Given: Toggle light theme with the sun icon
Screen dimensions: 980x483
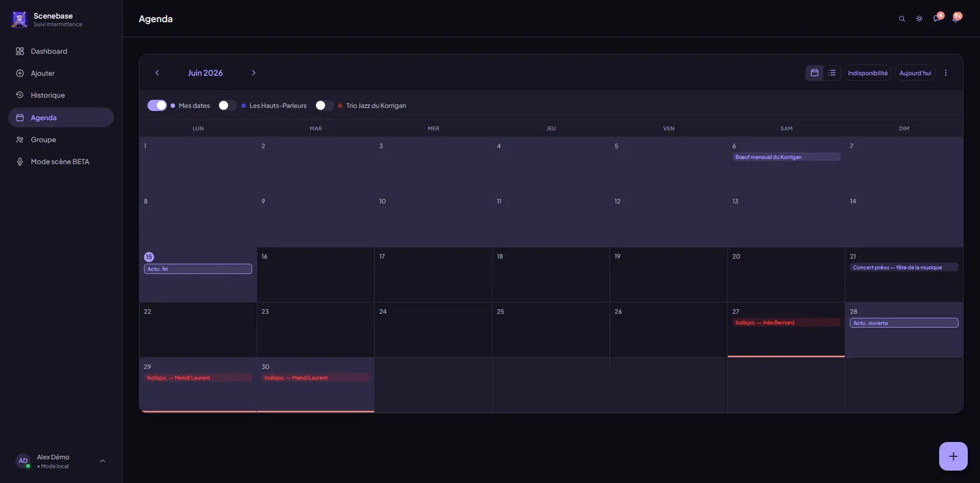Looking at the screenshot, I should 919,19.
